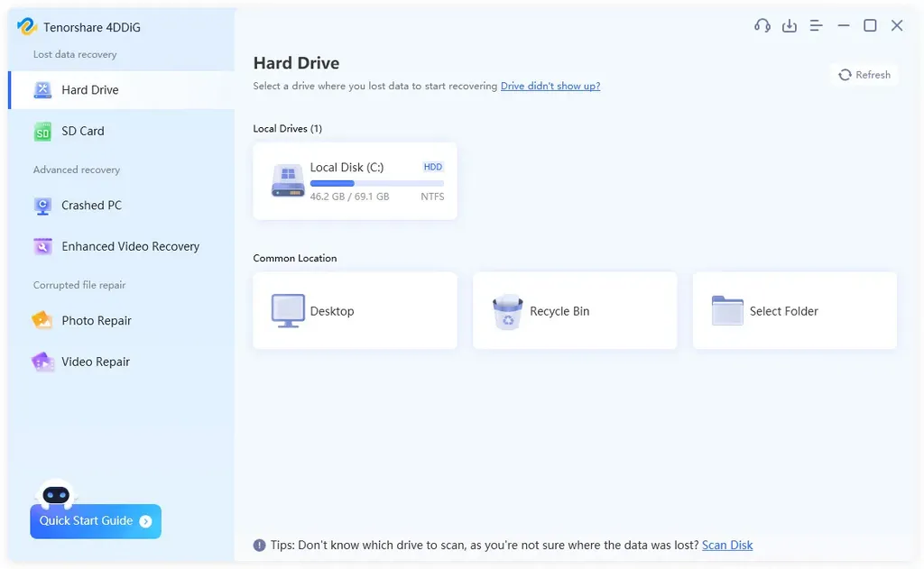Click the Local Disk (C:) usage bar
The width and height of the screenshot is (924, 569).
[x=377, y=184]
